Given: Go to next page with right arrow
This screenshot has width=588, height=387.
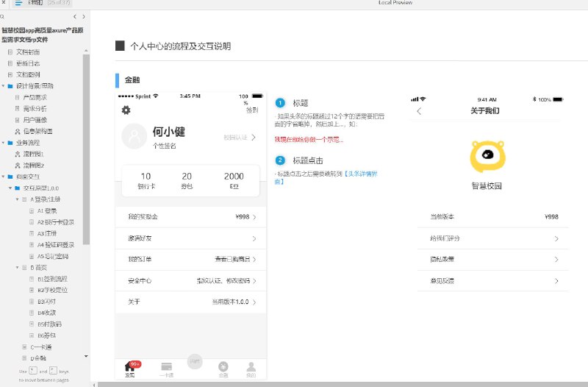Looking at the screenshot, I should tap(83, 16).
